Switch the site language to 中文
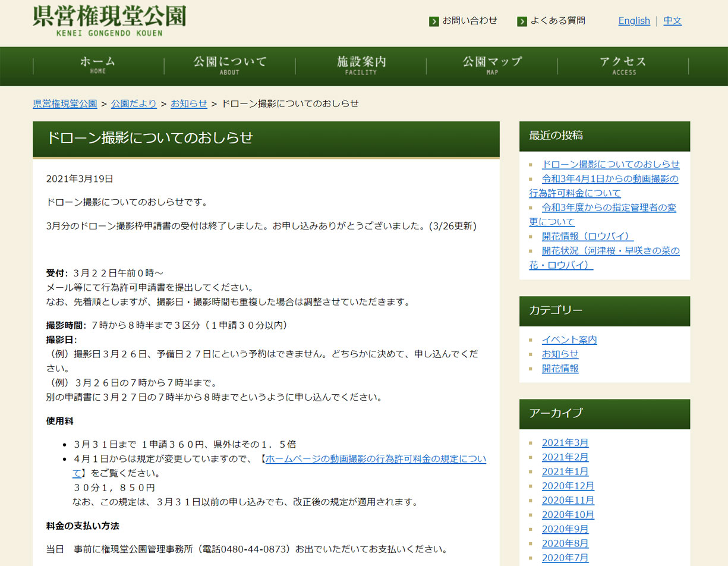Image resolution: width=728 pixels, height=566 pixels. click(x=673, y=21)
